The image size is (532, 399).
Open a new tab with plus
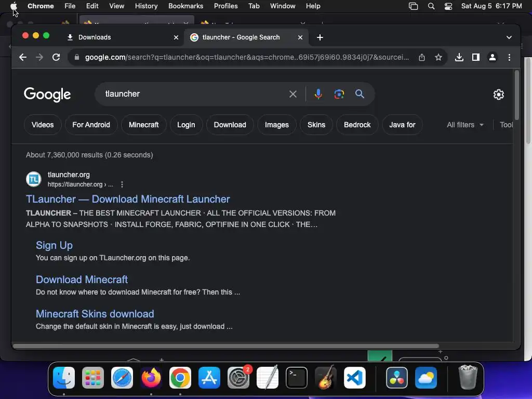tap(320, 37)
